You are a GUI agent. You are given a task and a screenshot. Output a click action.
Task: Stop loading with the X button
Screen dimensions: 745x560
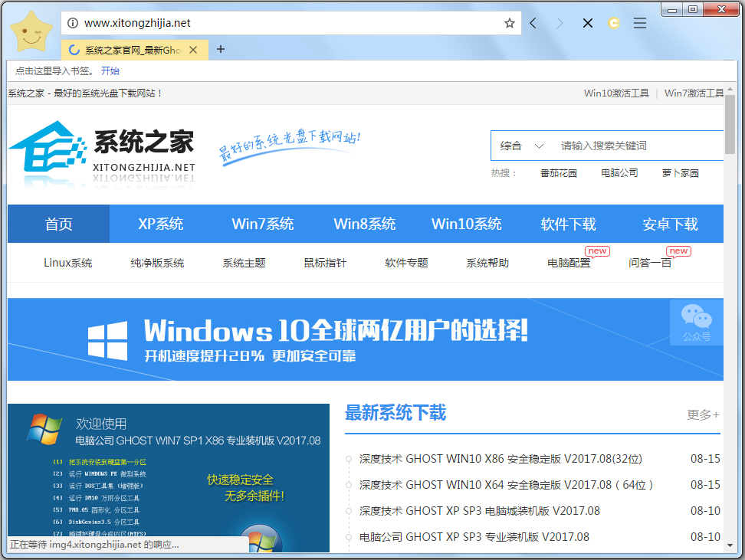[x=588, y=23]
